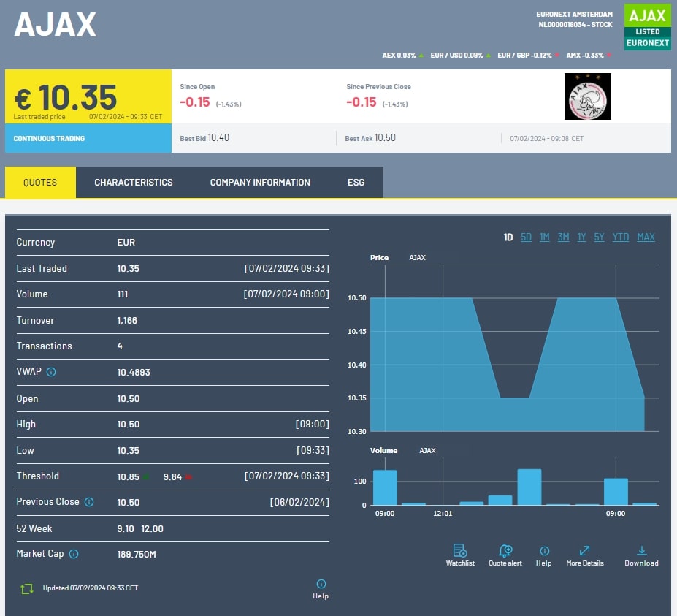The image size is (677, 616).
Task: Click the Previous Close date [06/02/2024]
Action: (299, 503)
